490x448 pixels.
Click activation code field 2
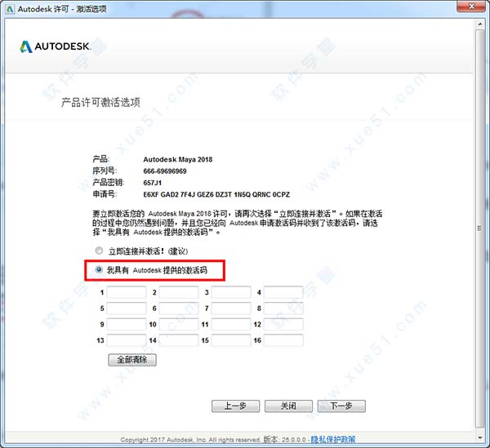click(179, 292)
